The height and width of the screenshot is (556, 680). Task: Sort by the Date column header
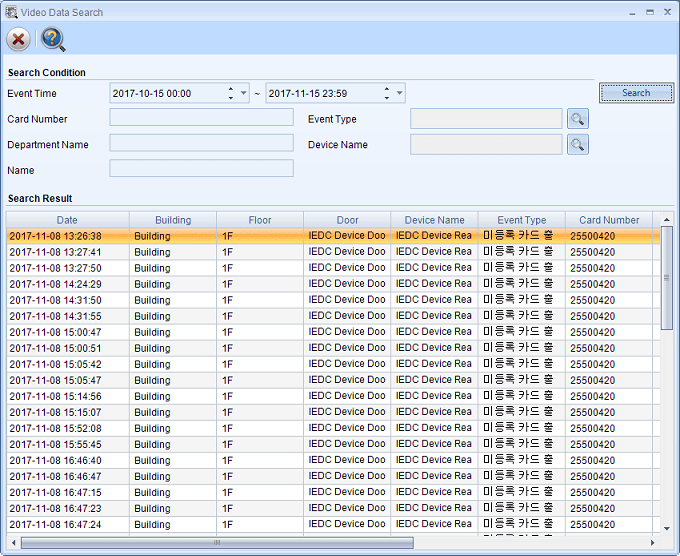point(67,220)
